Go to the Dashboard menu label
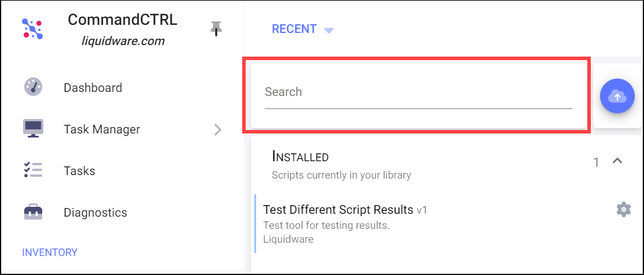This screenshot has height=275, width=644. click(x=93, y=88)
